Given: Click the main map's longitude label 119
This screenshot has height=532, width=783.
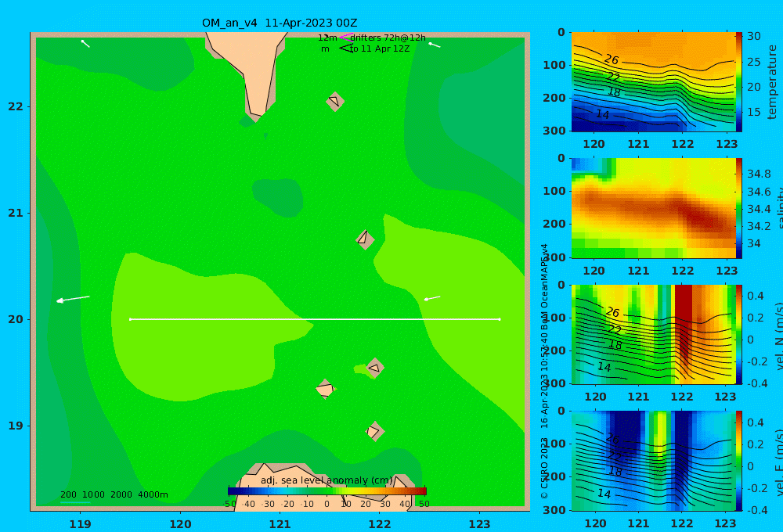Looking at the screenshot, I should [x=81, y=524].
